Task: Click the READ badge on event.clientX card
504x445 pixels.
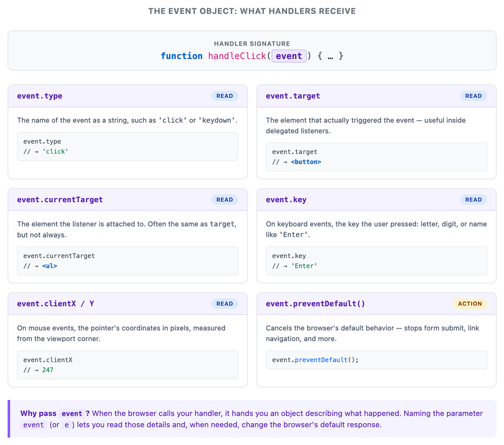Action: (225, 304)
